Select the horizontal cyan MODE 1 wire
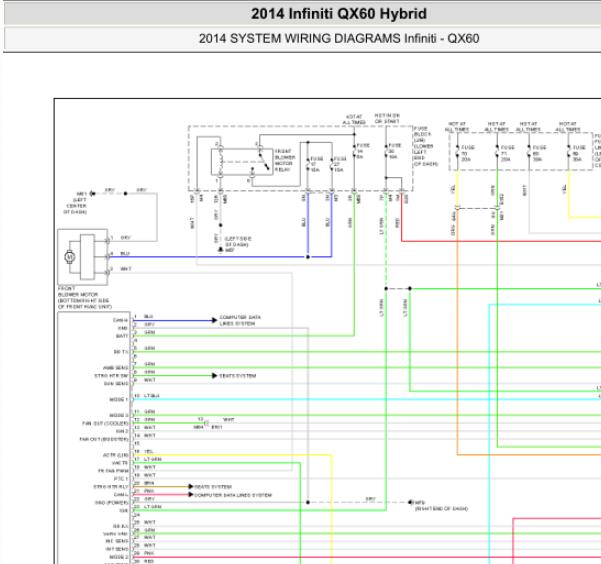Image resolution: width=601 pixels, height=564 pixels. pyautogui.click(x=366, y=400)
